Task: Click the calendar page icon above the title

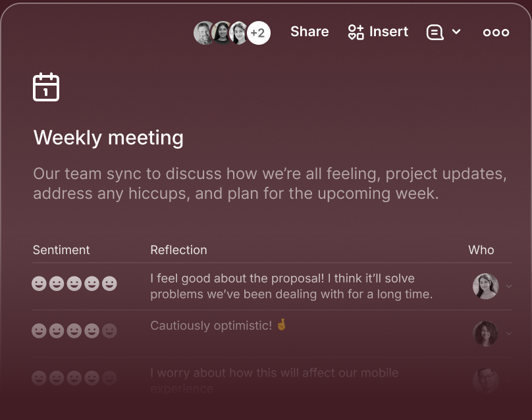Action: (45, 86)
